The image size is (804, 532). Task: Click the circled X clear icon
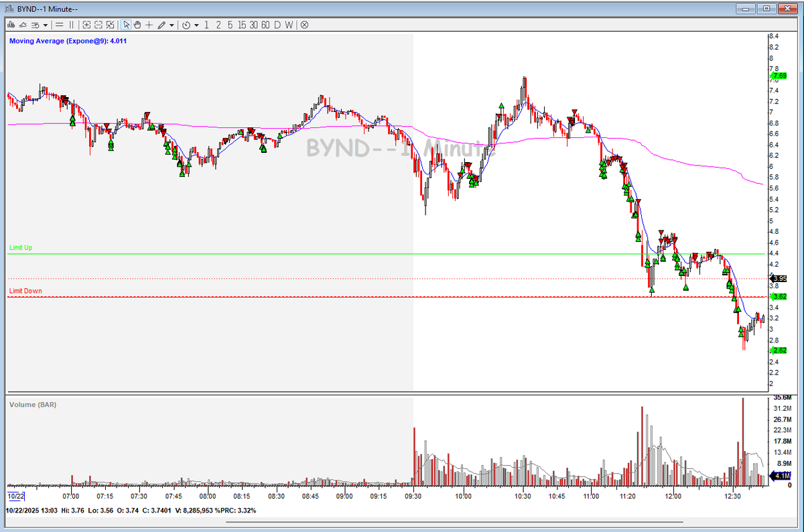304,25
